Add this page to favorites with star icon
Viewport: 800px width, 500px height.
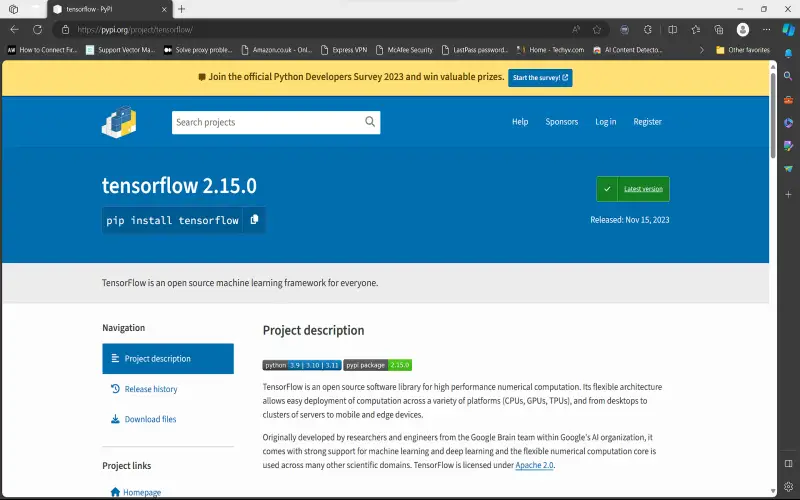click(x=597, y=30)
